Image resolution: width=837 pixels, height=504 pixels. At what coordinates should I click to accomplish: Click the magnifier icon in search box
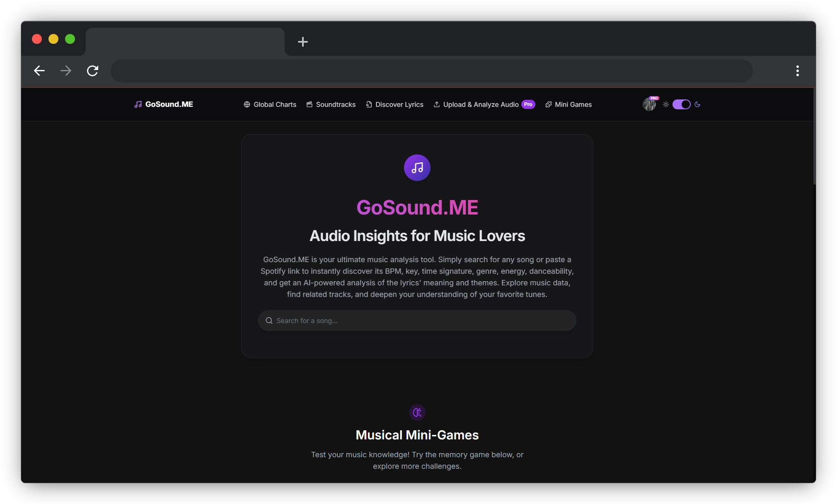(269, 321)
